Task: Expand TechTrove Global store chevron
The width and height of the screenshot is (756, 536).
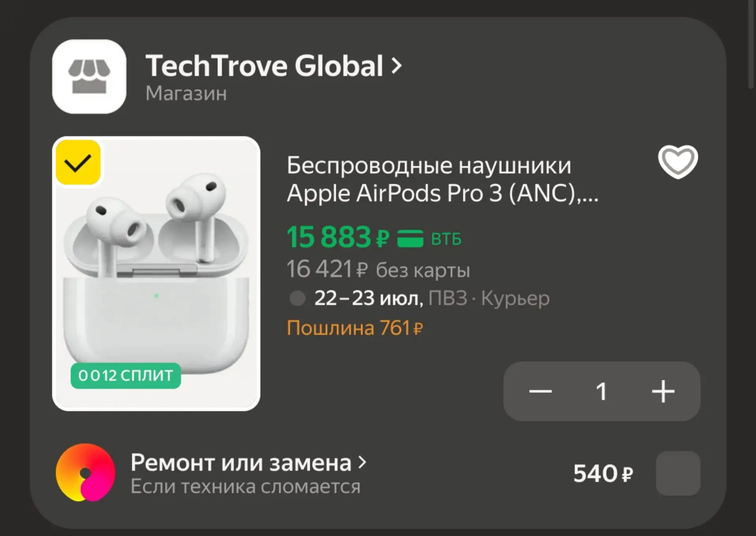Action: pos(397,66)
